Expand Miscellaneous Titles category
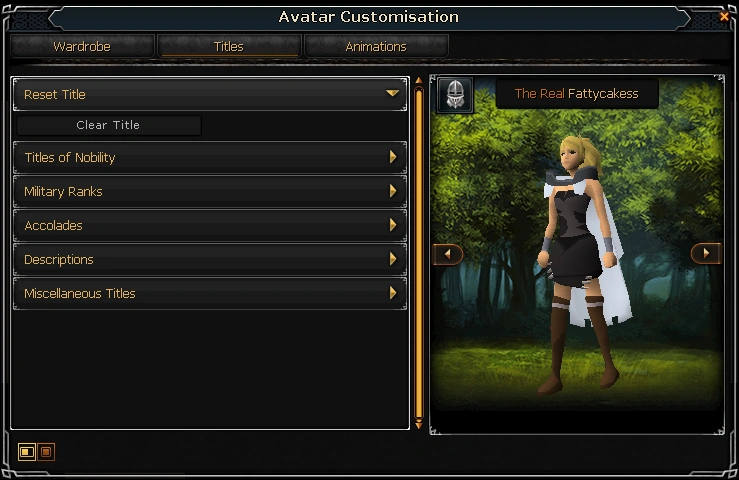Screen dimensions: 739x480 pos(210,293)
